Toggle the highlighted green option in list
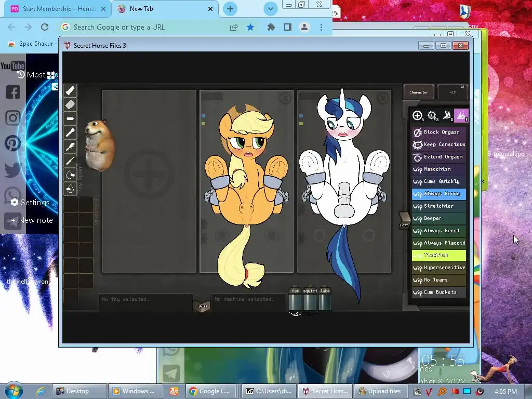 coord(438,255)
